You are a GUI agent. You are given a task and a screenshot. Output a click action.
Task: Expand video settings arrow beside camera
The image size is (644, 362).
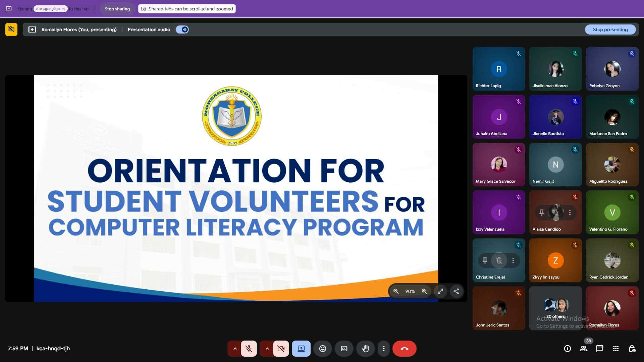point(267,349)
